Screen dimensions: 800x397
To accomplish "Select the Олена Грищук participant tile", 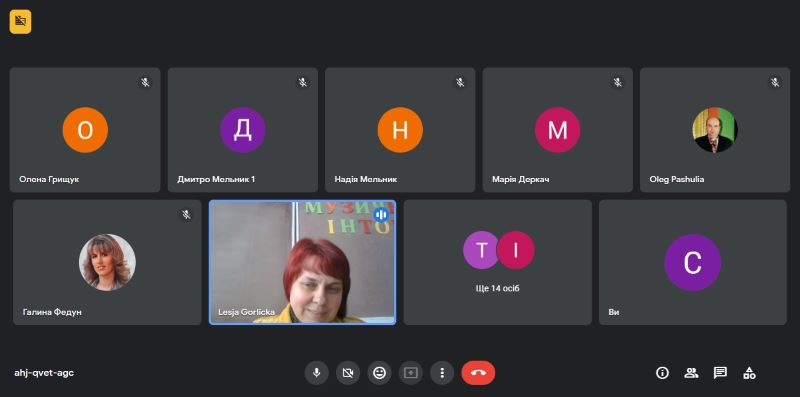I will [85, 130].
